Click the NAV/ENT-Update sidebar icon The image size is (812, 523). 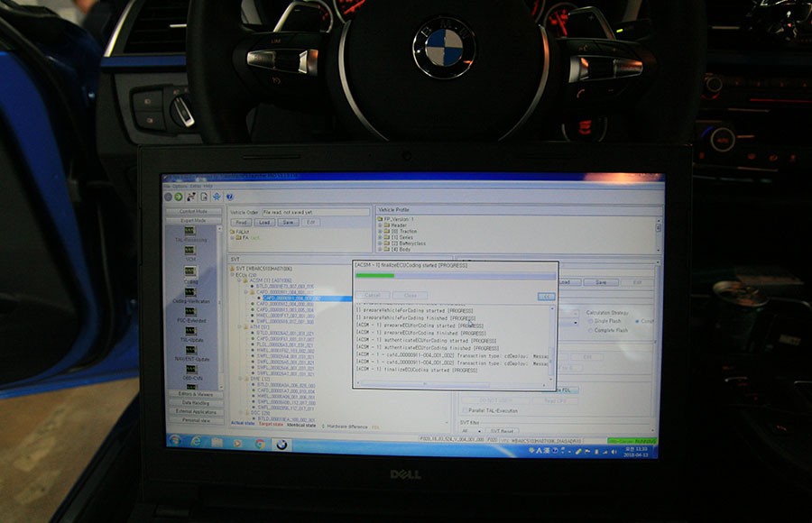(190, 350)
